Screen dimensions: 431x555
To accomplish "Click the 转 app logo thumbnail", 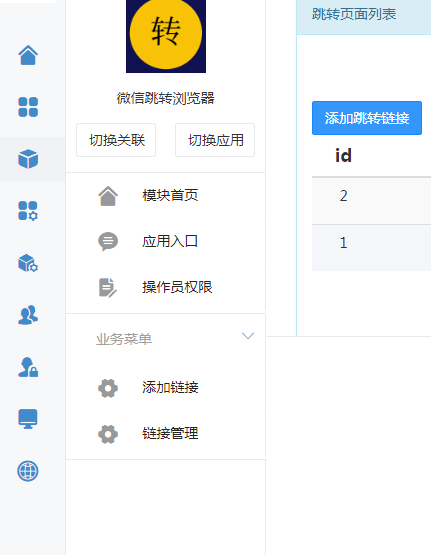I will [166, 36].
